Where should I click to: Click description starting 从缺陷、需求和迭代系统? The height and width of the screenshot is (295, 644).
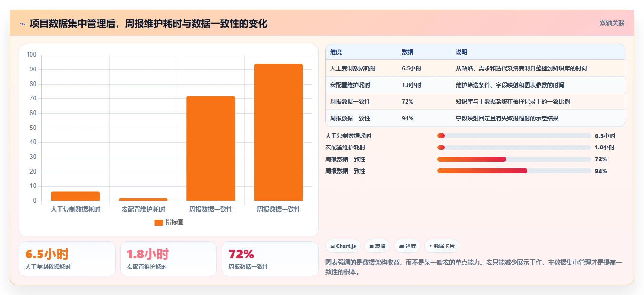[x=521, y=69]
